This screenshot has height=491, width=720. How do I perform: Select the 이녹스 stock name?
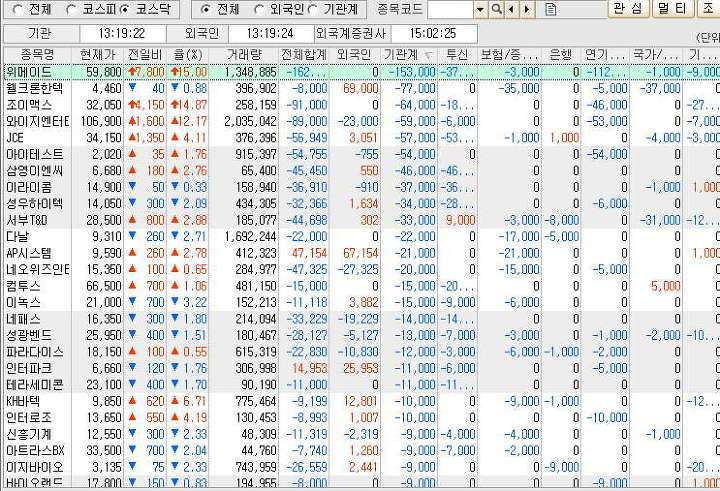click(23, 303)
